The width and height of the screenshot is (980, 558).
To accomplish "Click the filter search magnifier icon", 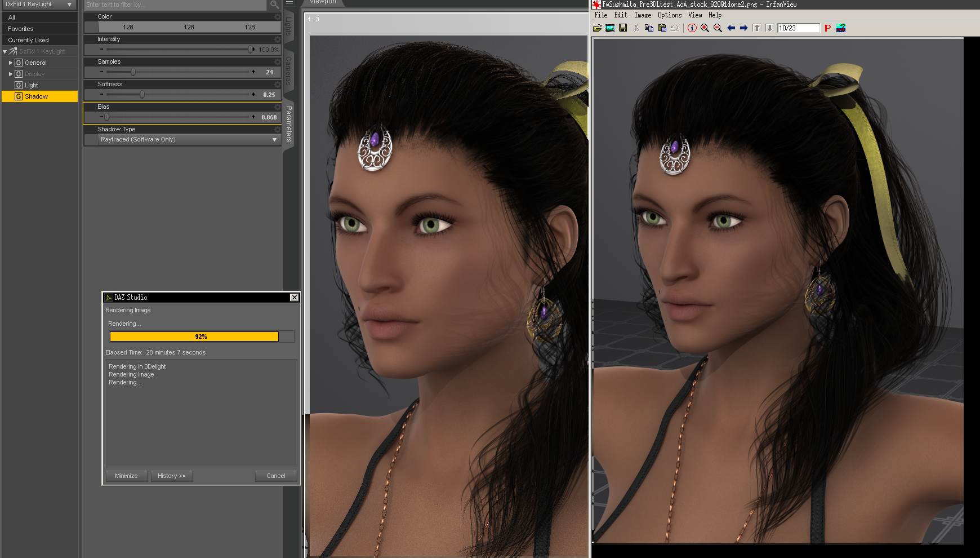I will click(x=274, y=5).
